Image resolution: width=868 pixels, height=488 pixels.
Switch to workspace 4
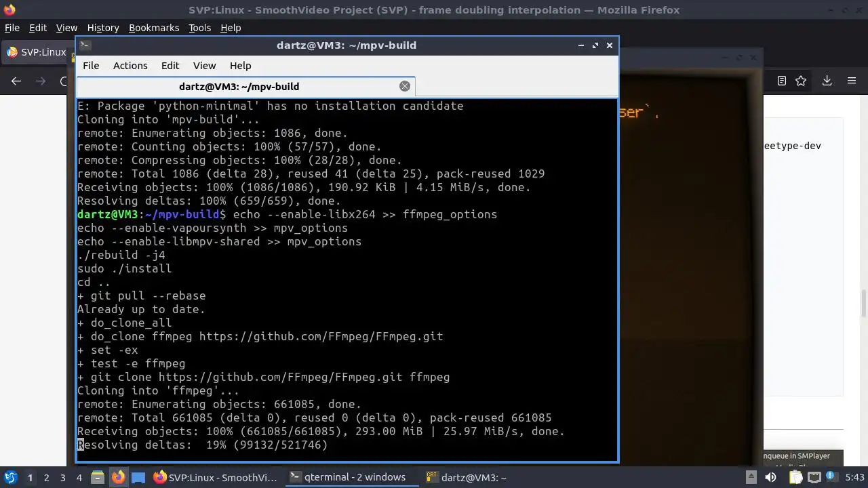pos(79,478)
